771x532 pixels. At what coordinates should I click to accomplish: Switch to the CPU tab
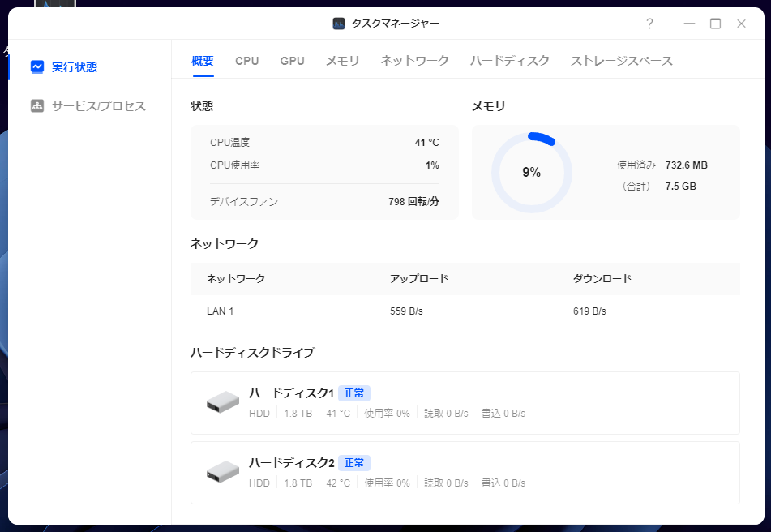coord(247,61)
